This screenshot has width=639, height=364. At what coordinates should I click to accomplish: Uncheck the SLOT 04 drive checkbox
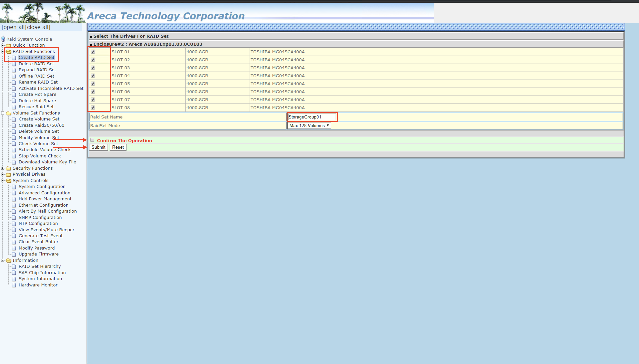[93, 76]
